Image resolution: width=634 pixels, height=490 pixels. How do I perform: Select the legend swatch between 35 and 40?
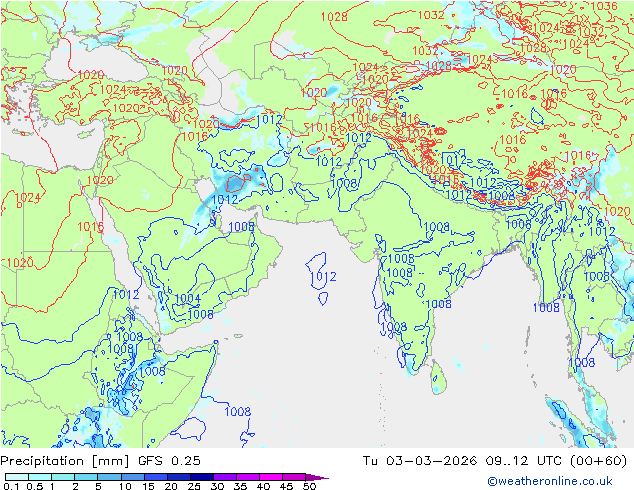pyautogui.click(x=247, y=477)
